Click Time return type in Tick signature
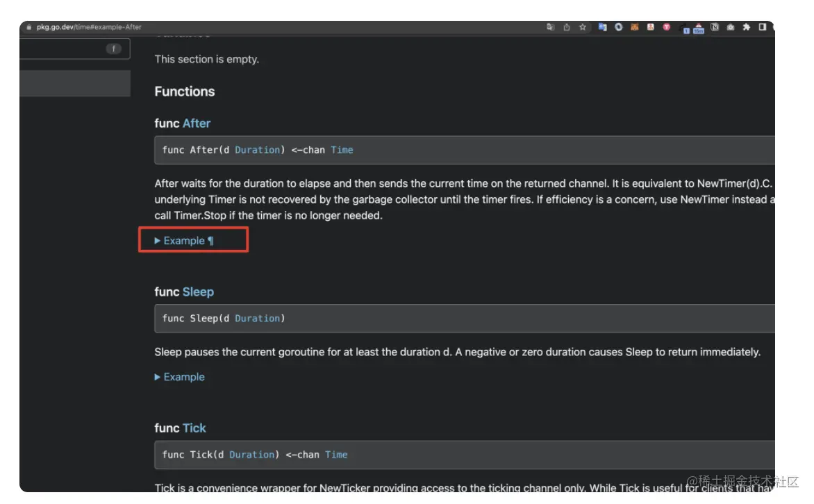 [x=336, y=455]
